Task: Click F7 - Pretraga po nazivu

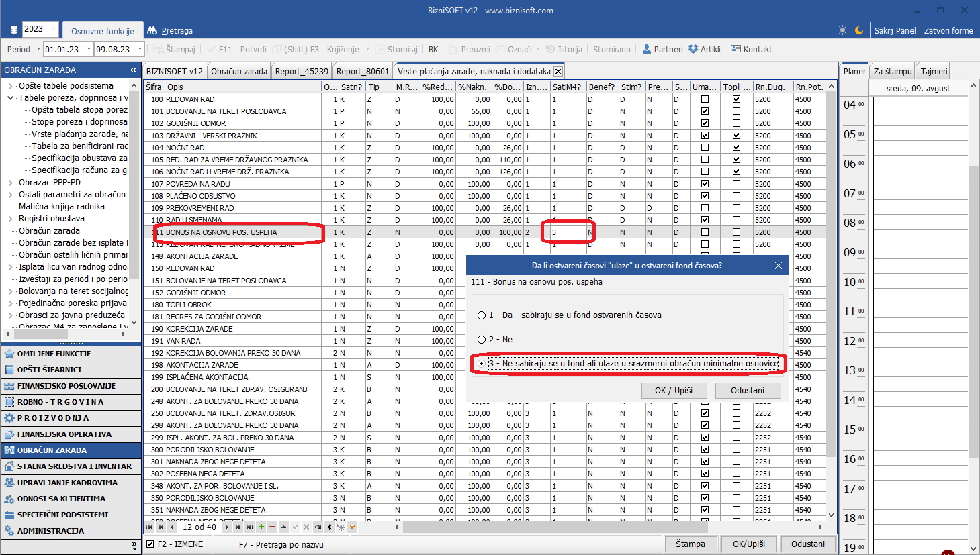Action: pos(281,544)
